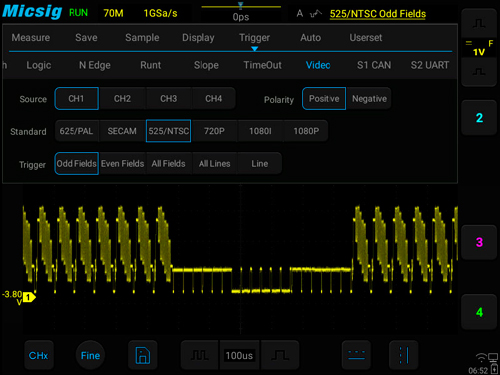Screen dimensions: 500x375
Task: Switch to S1 CAN trigger type
Action: click(374, 65)
